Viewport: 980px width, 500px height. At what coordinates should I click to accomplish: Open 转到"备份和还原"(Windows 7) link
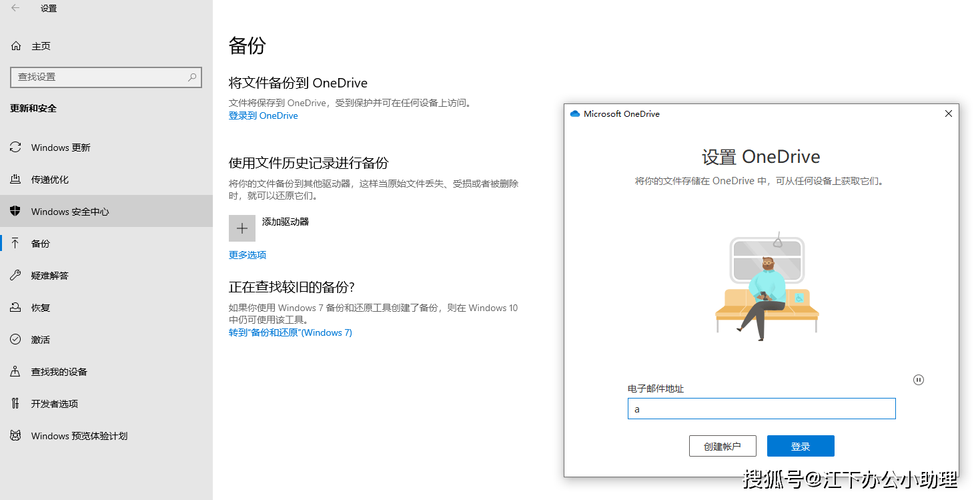(290, 332)
